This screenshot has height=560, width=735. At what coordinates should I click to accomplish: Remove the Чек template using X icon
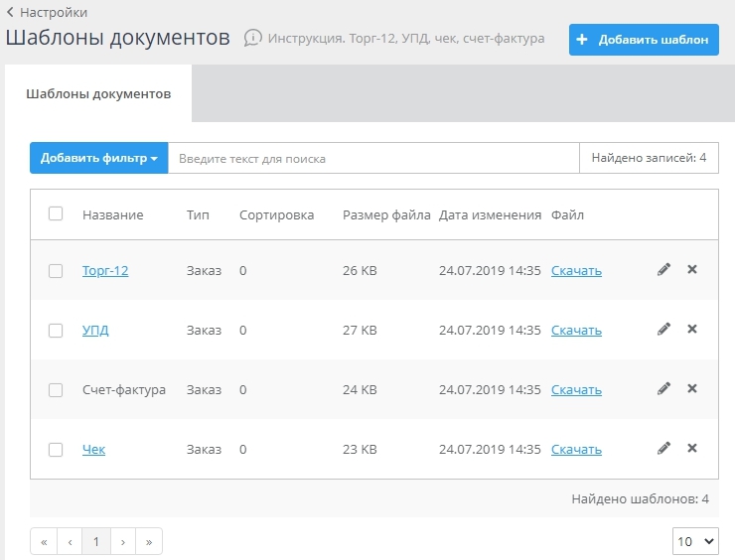(x=692, y=449)
